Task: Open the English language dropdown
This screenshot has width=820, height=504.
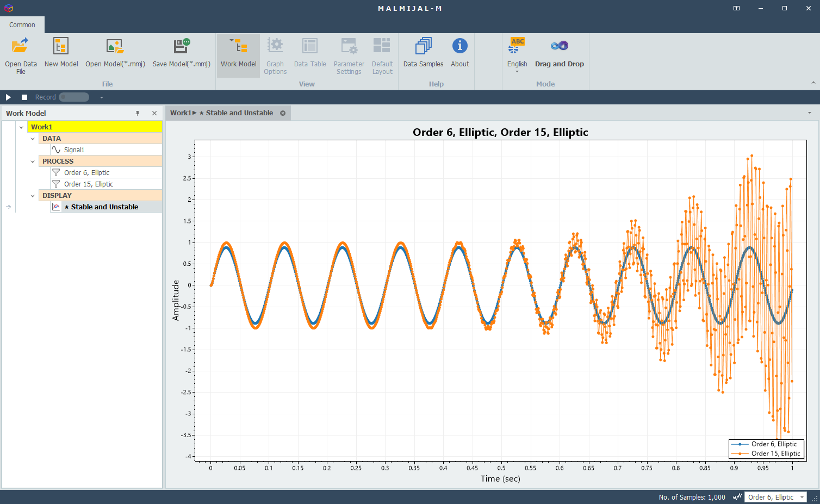Action: point(517,55)
